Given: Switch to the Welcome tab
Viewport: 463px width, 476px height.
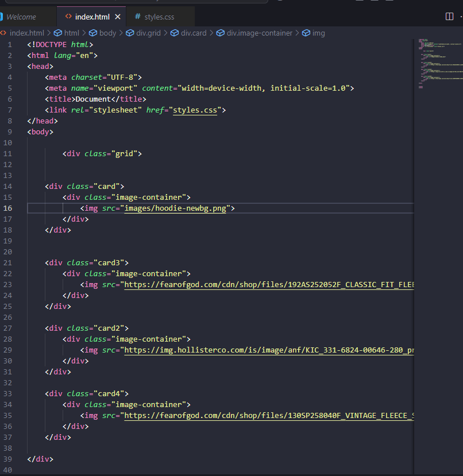Looking at the screenshot, I should tap(21, 17).
